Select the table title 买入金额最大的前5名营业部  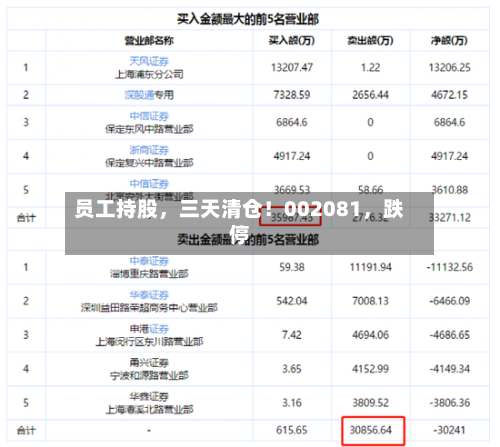pyautogui.click(x=248, y=19)
